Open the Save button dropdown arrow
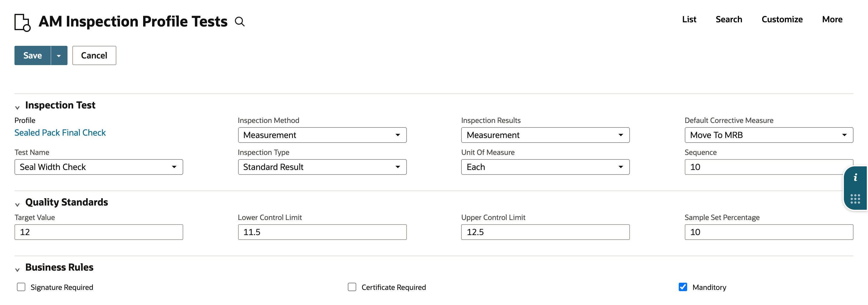The width and height of the screenshot is (868, 305). point(59,55)
